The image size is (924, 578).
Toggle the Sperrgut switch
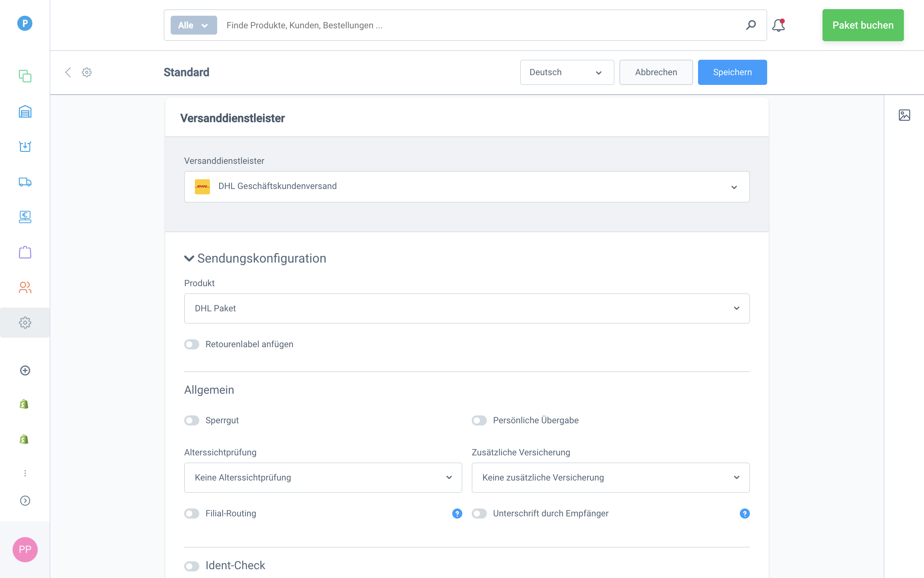[x=192, y=420]
